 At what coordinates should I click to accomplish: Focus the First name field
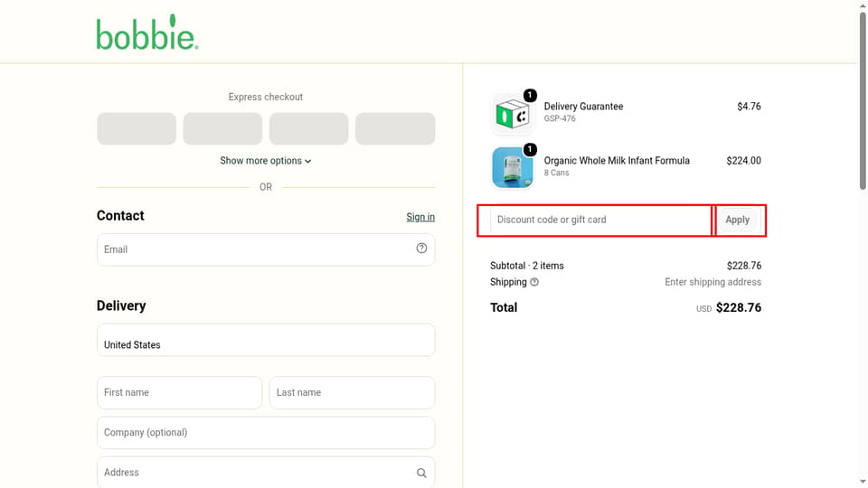point(179,393)
